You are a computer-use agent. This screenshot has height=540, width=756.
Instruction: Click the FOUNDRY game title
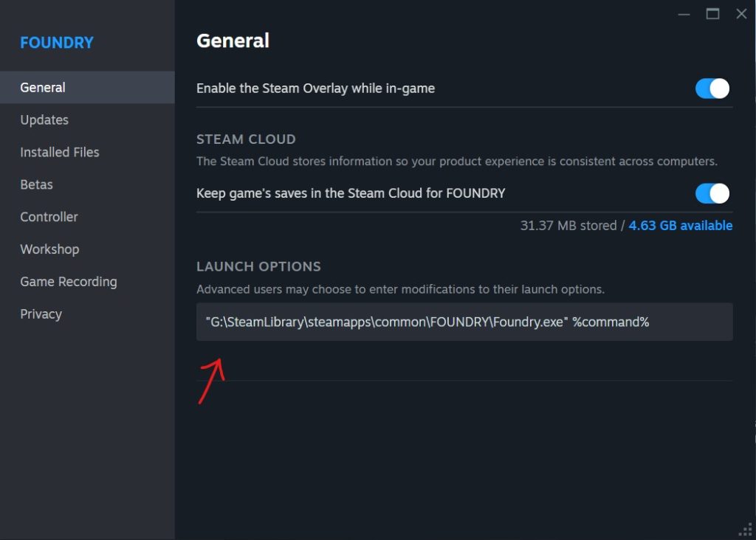pos(57,42)
